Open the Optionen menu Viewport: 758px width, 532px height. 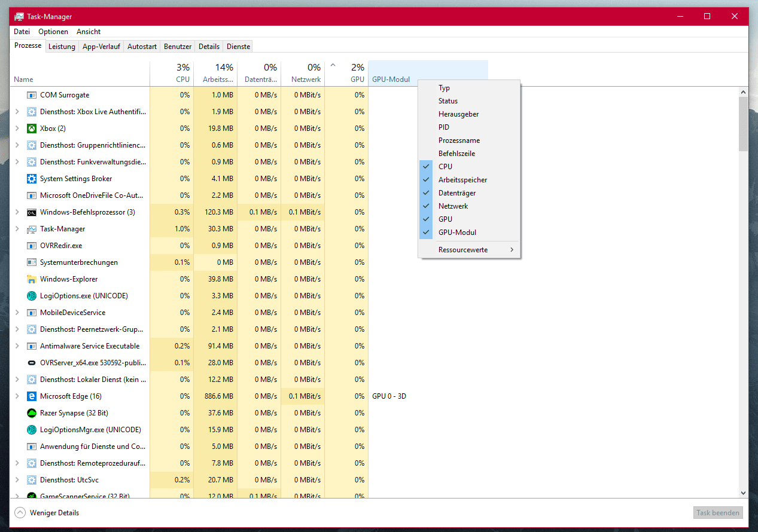tap(53, 32)
